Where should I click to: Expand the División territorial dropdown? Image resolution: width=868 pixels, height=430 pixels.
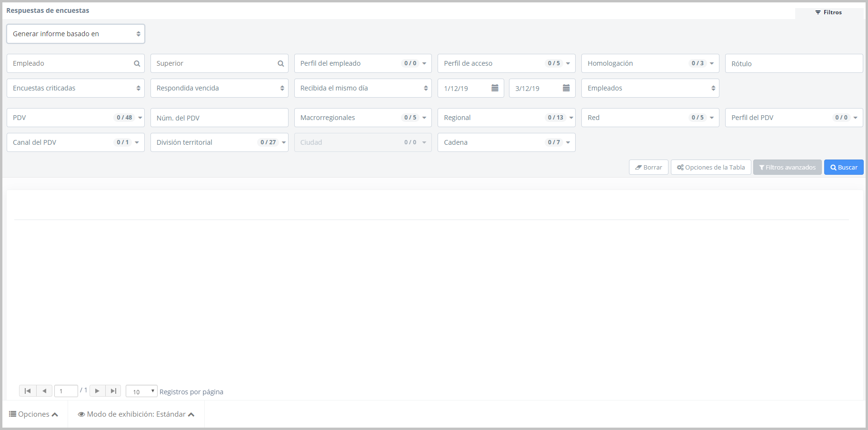click(219, 142)
